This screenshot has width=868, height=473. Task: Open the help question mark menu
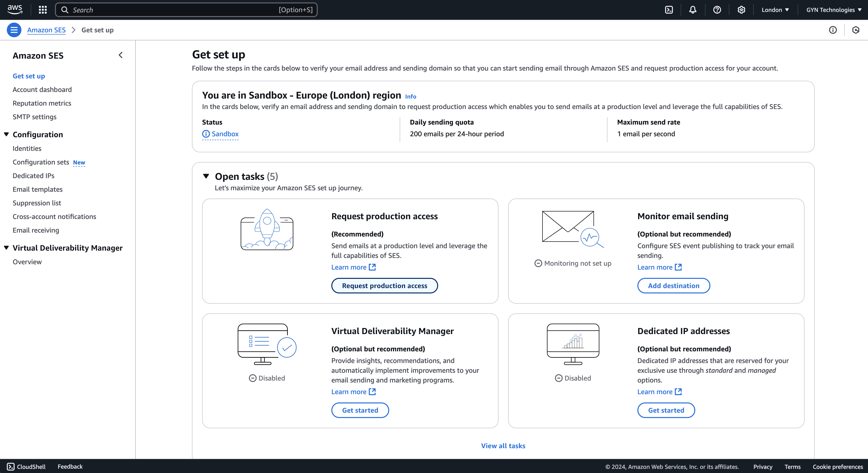coord(717,10)
